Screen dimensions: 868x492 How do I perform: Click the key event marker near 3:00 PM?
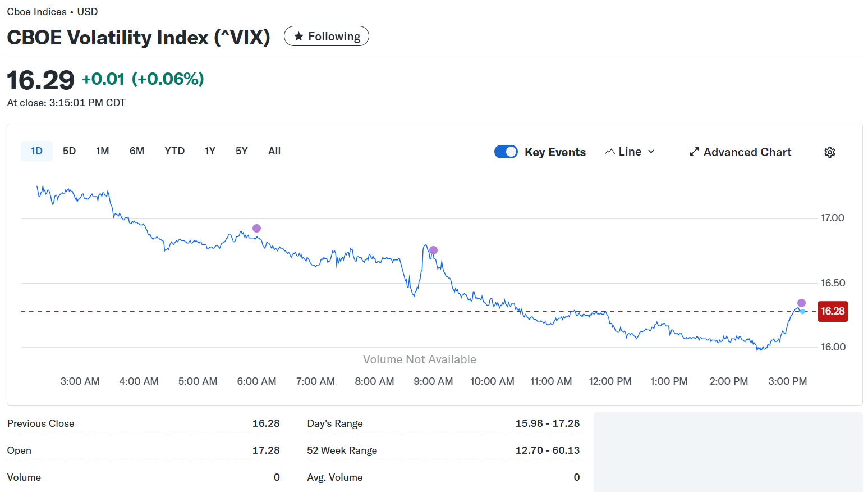tap(801, 303)
